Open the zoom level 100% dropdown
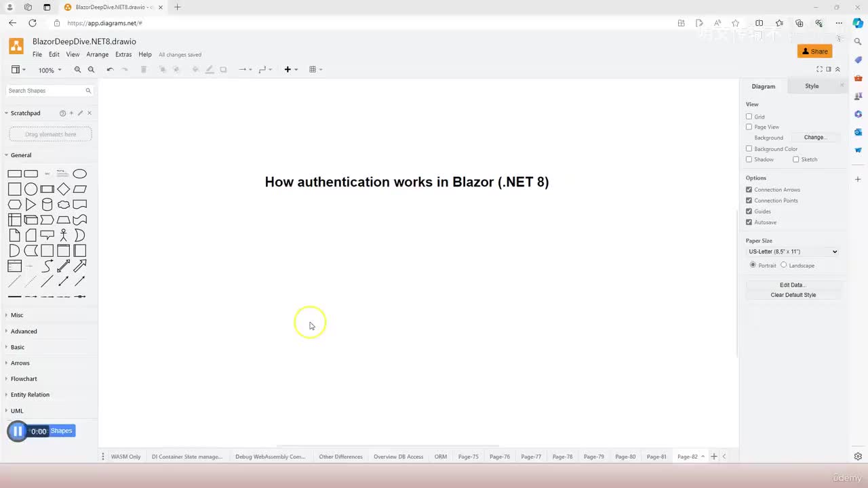Screen dimensions: 868x488 [x=50, y=70]
